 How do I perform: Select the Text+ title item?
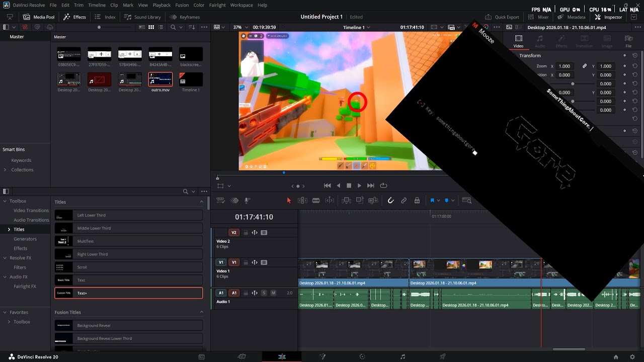coord(128,293)
